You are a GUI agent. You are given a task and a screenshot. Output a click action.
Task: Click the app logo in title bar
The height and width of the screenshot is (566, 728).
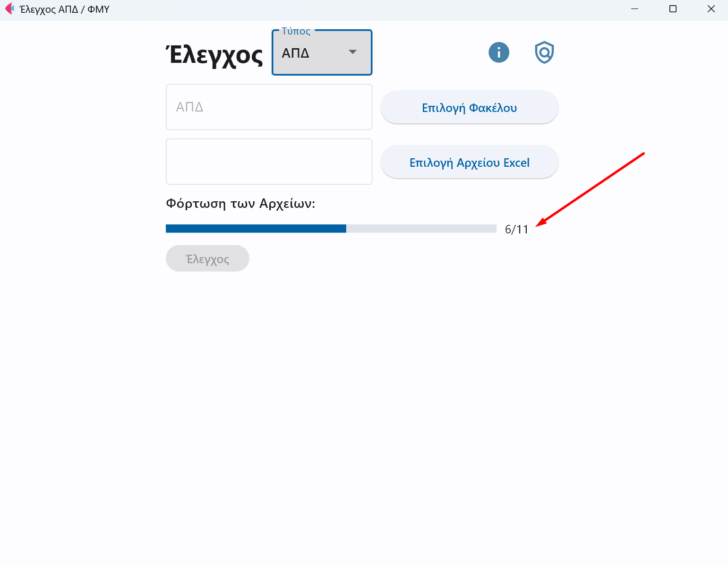[x=9, y=9]
